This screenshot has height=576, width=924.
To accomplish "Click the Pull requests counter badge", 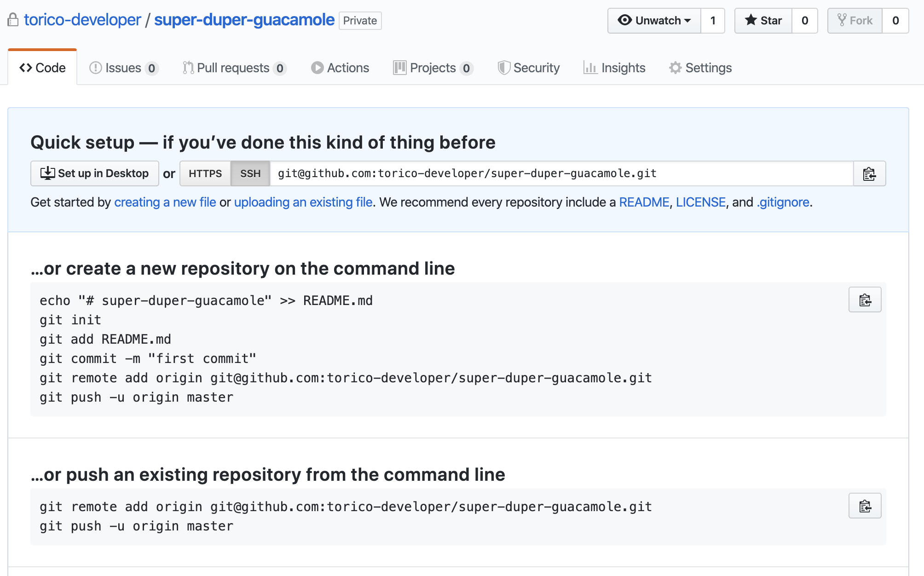I will (280, 69).
